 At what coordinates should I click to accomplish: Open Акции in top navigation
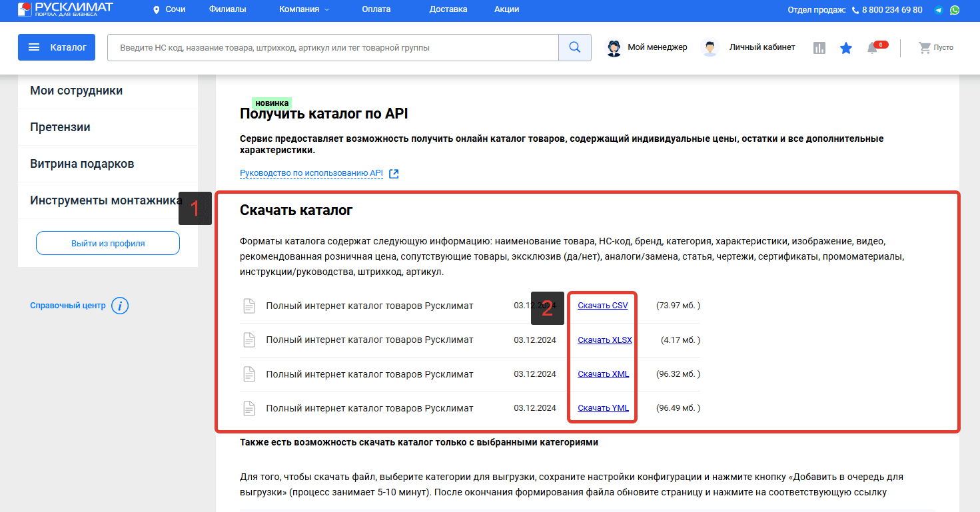click(507, 9)
